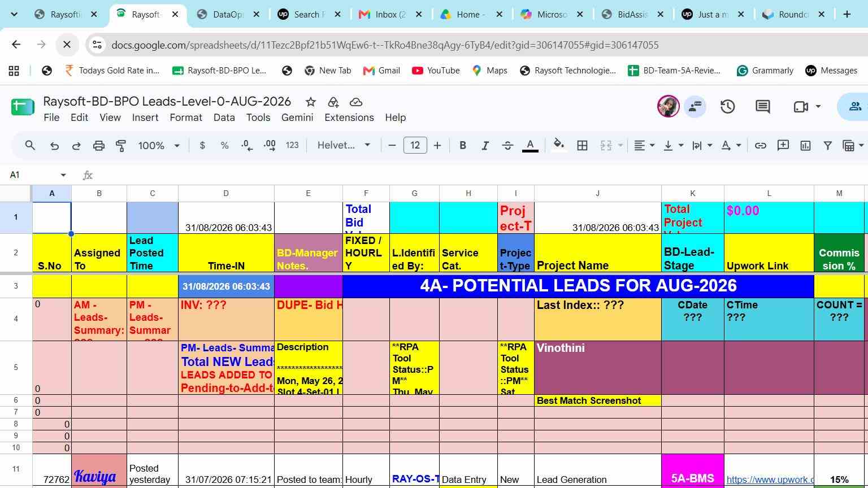
Task: Open the fill color picker
Action: pos(558,146)
